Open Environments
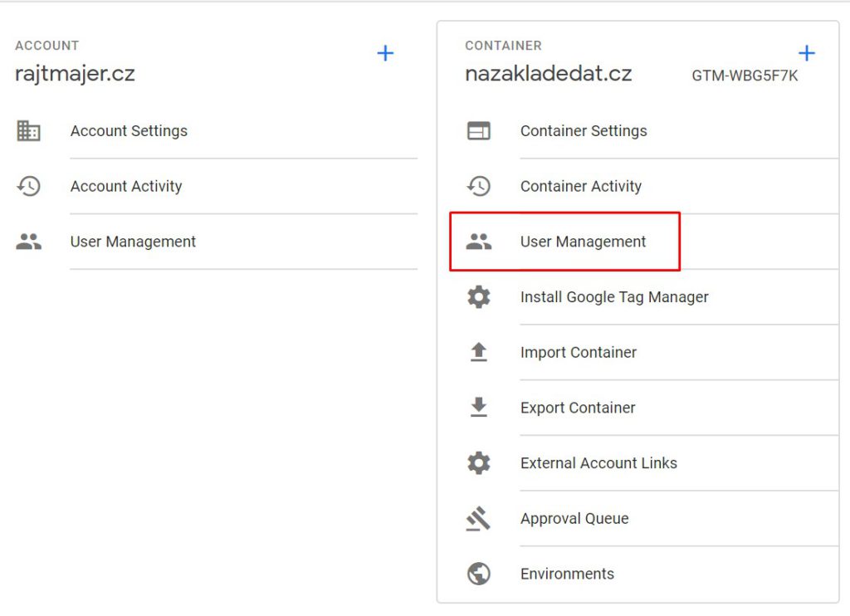The height and width of the screenshot is (616, 850). click(x=567, y=574)
